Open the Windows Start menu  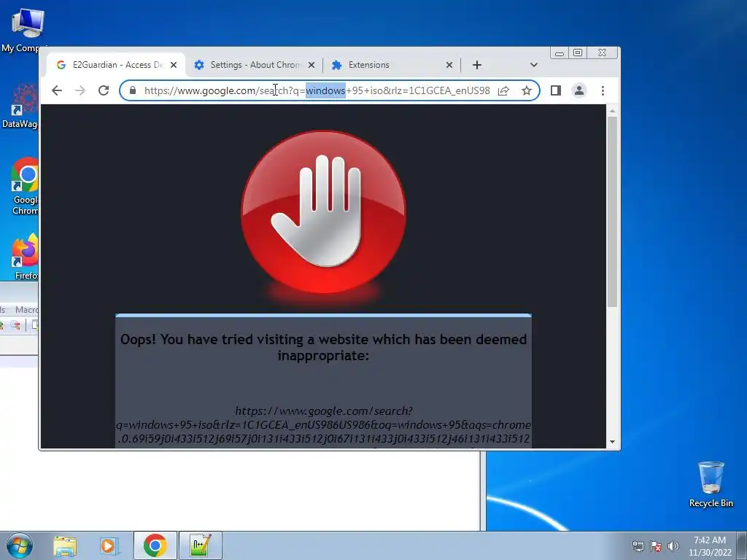pos(20,545)
